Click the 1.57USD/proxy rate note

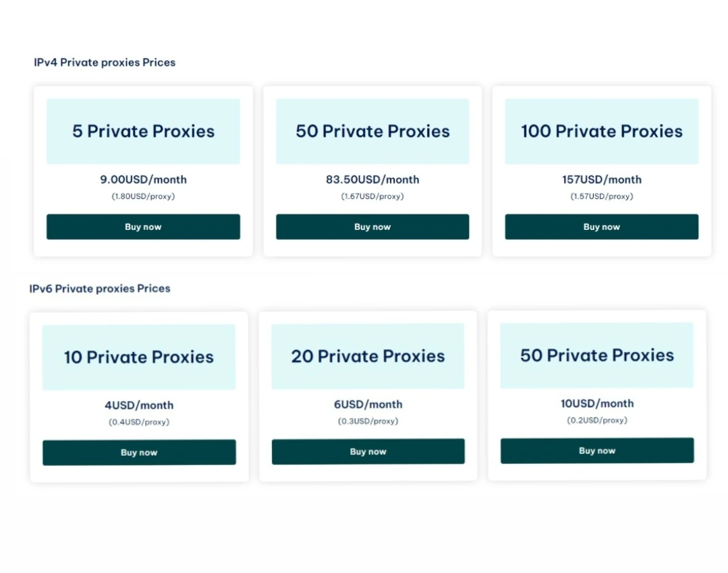602,196
